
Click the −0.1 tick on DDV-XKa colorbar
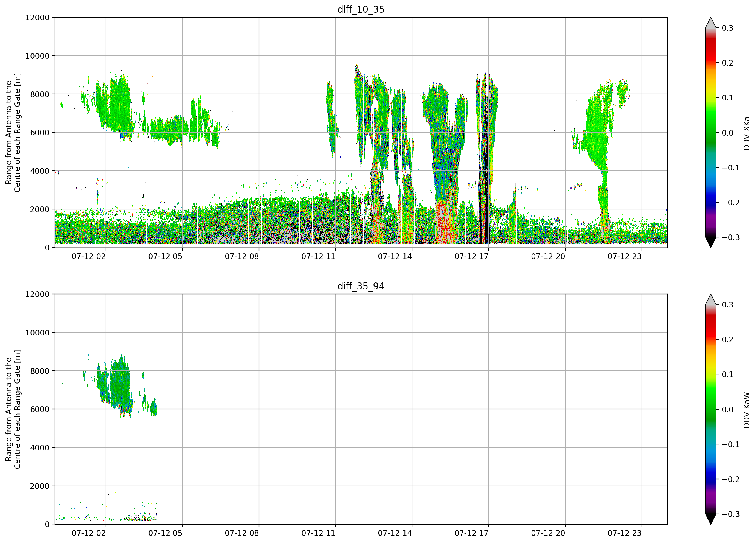[x=731, y=168]
